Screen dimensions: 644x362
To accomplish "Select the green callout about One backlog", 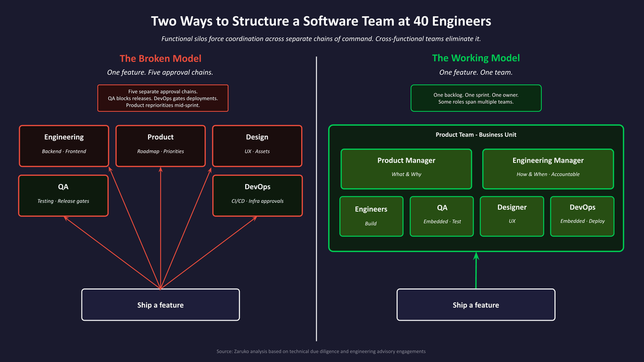I will pyautogui.click(x=475, y=98).
